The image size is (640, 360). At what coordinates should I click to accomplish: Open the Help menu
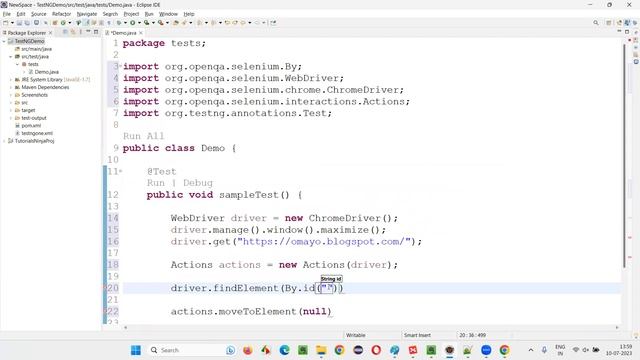point(189,14)
